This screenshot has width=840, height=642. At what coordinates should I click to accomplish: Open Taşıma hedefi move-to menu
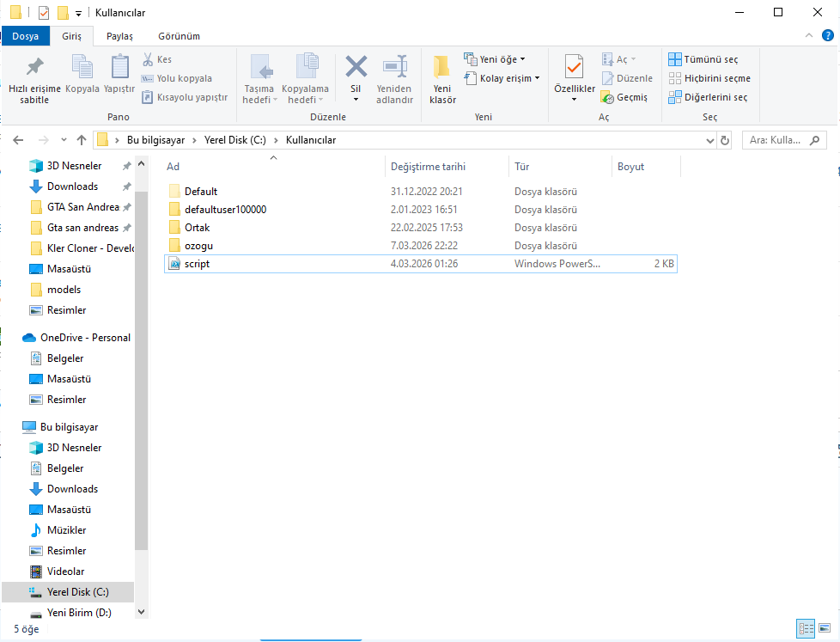point(259,79)
